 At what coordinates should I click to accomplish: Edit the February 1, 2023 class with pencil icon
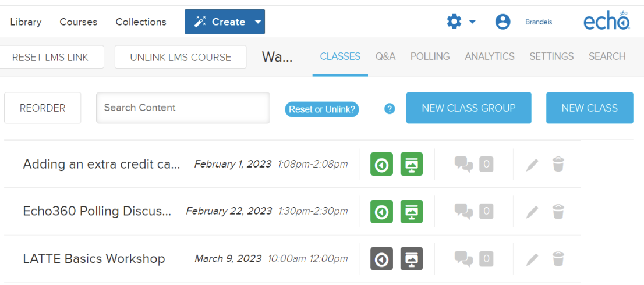pyautogui.click(x=532, y=165)
